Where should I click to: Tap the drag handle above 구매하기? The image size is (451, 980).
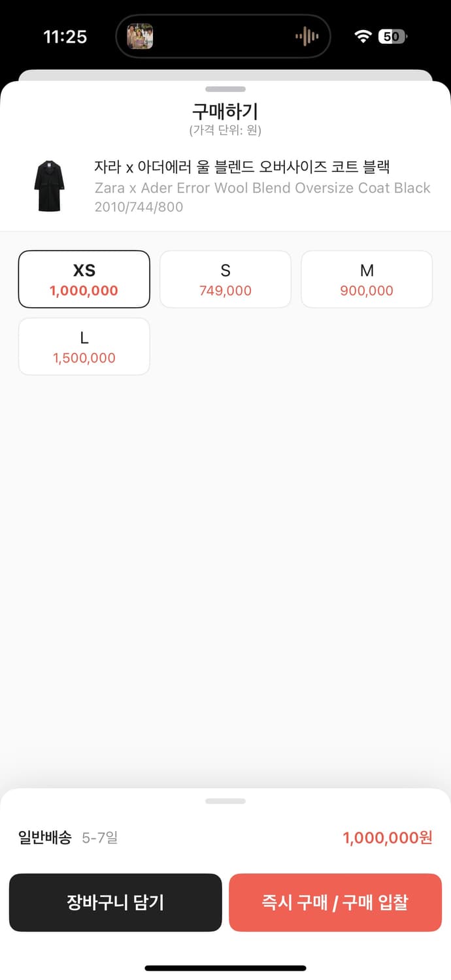(225, 89)
